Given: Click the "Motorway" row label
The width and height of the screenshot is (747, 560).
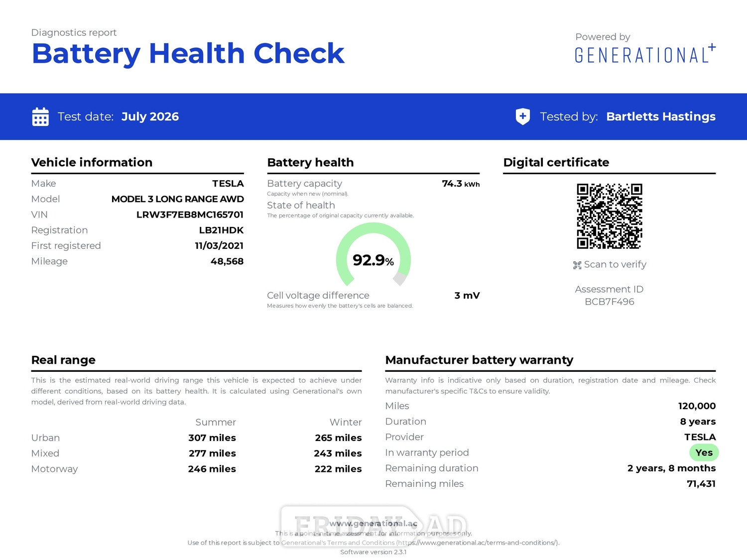Looking at the screenshot, I should point(55,469).
